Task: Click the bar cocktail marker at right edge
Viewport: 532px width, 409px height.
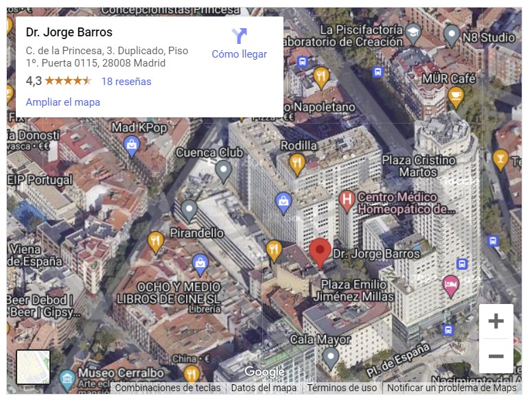Action: click(x=500, y=160)
